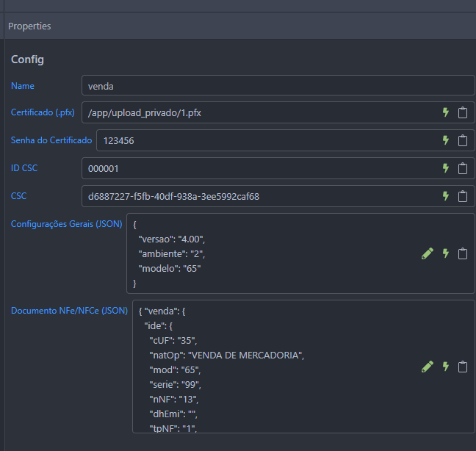476x451 pixels.
Task: Click lightning icon in Certificado (.pfx) row
Action: [x=445, y=112]
